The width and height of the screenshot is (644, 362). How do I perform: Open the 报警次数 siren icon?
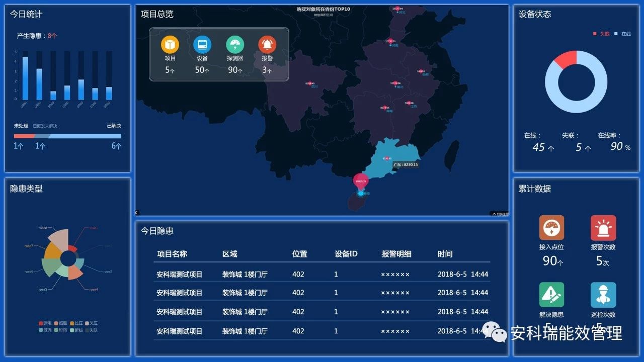click(603, 228)
